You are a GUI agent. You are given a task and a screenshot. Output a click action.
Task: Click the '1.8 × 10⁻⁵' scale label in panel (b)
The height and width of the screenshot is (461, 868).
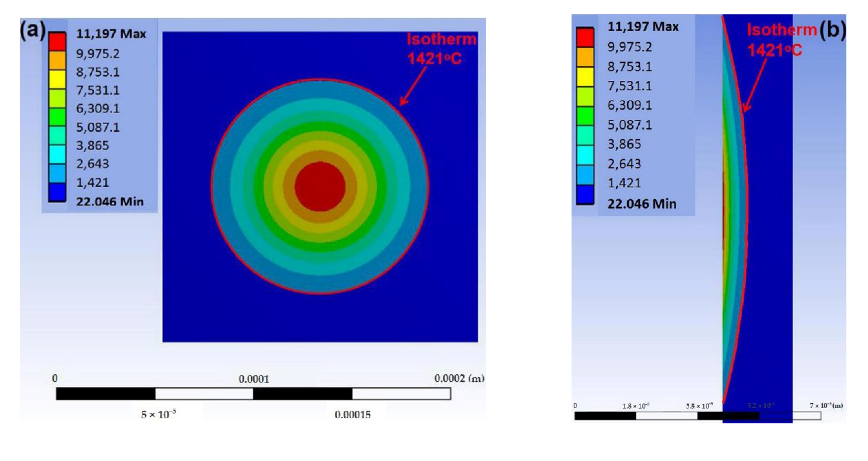coord(636,406)
